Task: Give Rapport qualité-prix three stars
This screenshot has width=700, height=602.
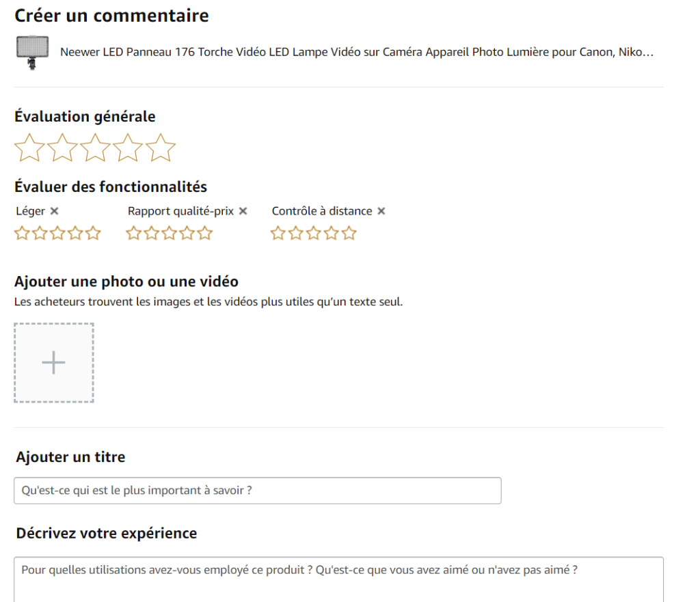Action: point(170,233)
